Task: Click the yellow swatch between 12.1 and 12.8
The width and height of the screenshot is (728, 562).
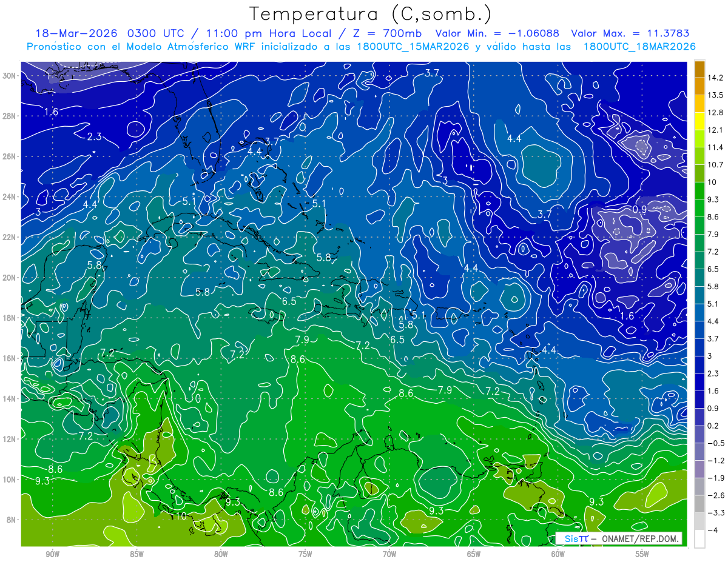Action: (x=699, y=121)
